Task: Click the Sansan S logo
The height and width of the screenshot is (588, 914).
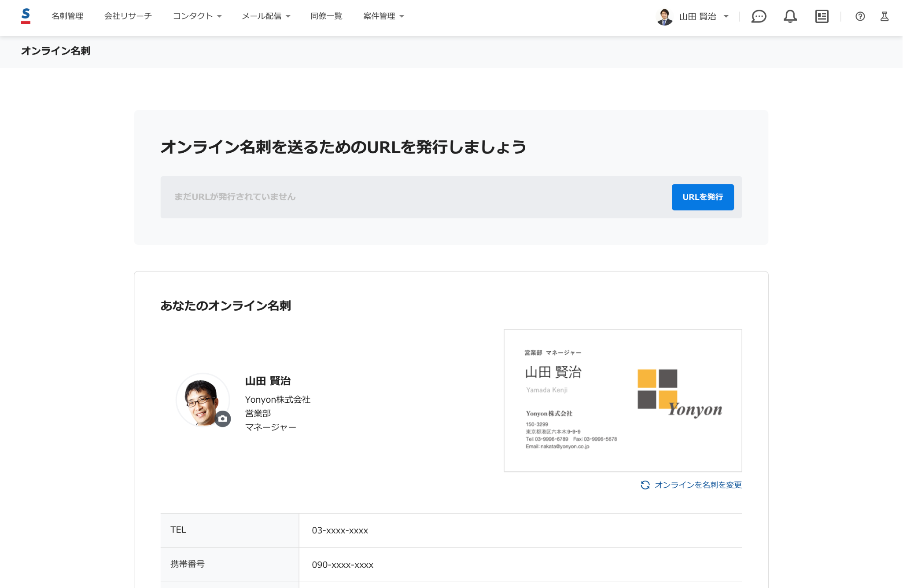Action: coord(26,16)
